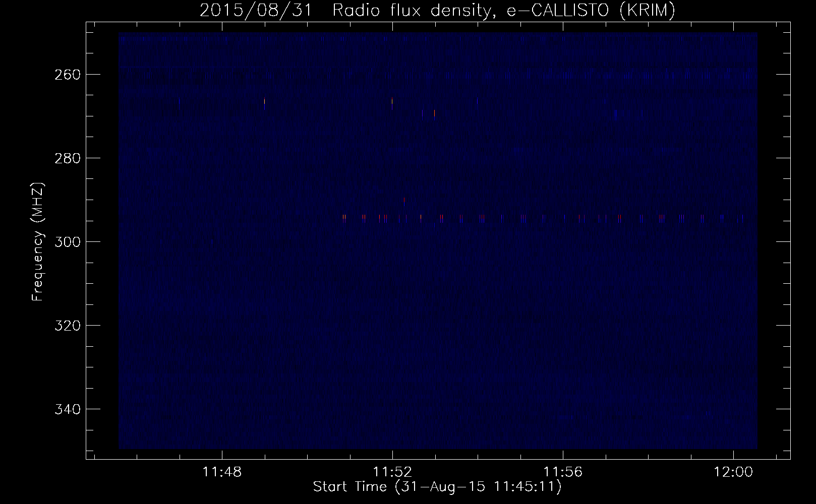Click the 11:48 time tick label

(222, 472)
